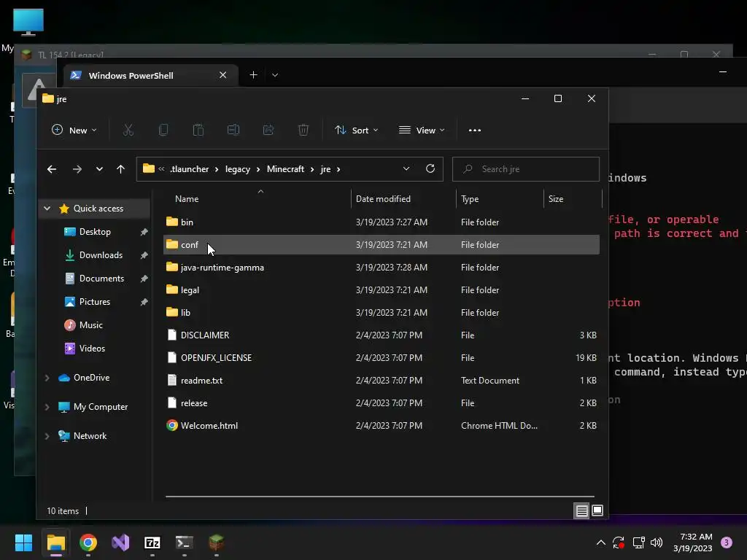The height and width of the screenshot is (560, 747).
Task: Select Videos in navigation pane
Action: pos(92,349)
